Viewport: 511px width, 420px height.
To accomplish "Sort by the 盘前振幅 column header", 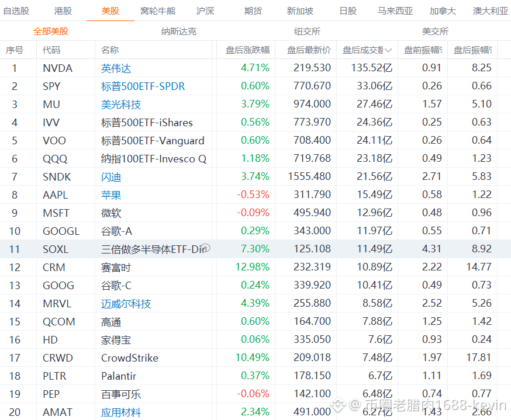I will pos(423,50).
